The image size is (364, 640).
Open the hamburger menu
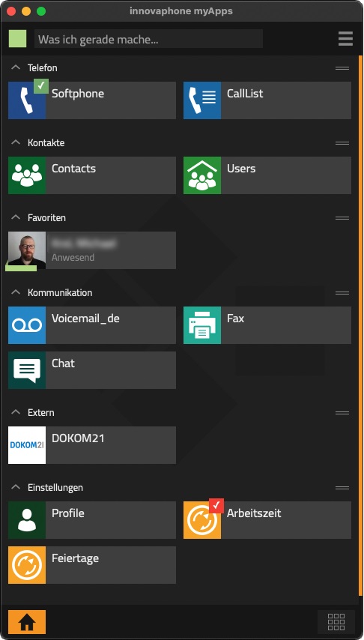tap(345, 39)
